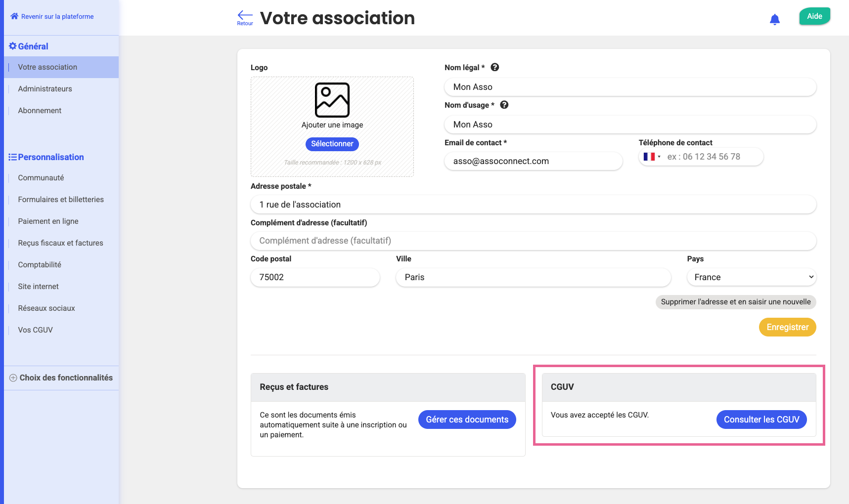Click the plus icon of Choix des fonctionnalités
Viewport: 849px width, 504px height.
coord(13,378)
